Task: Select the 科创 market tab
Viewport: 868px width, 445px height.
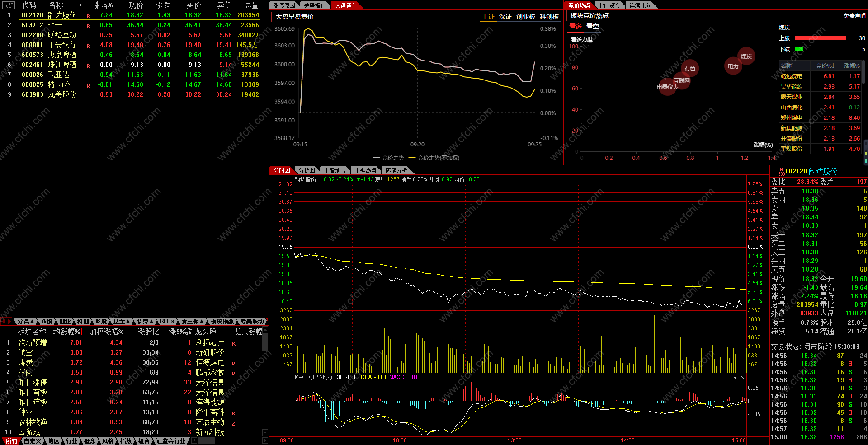Action: 83,321
